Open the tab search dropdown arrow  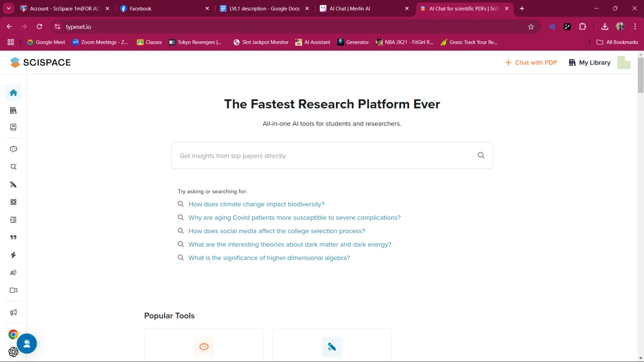point(9,9)
